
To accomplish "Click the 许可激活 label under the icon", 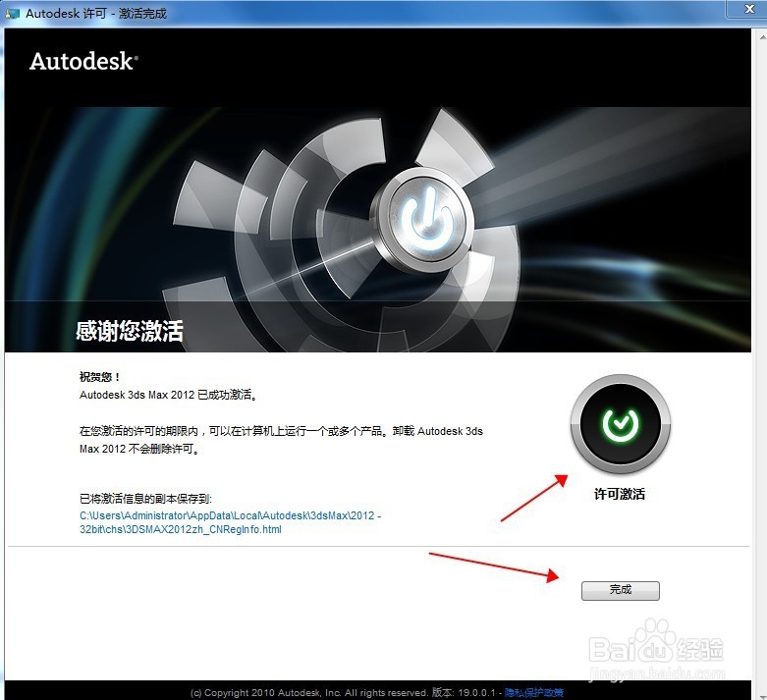I will [620, 494].
